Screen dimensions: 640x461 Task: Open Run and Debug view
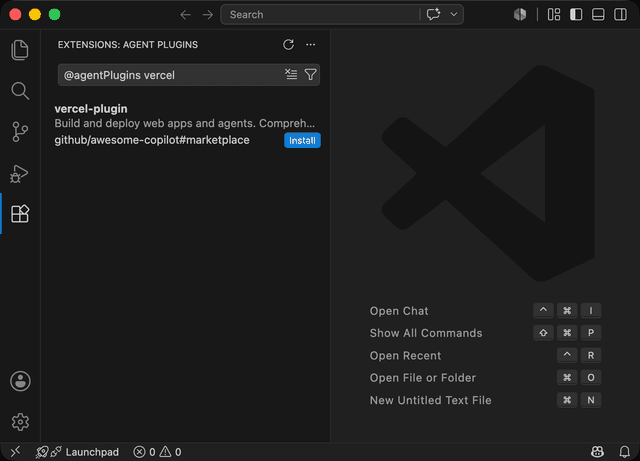(x=19, y=174)
